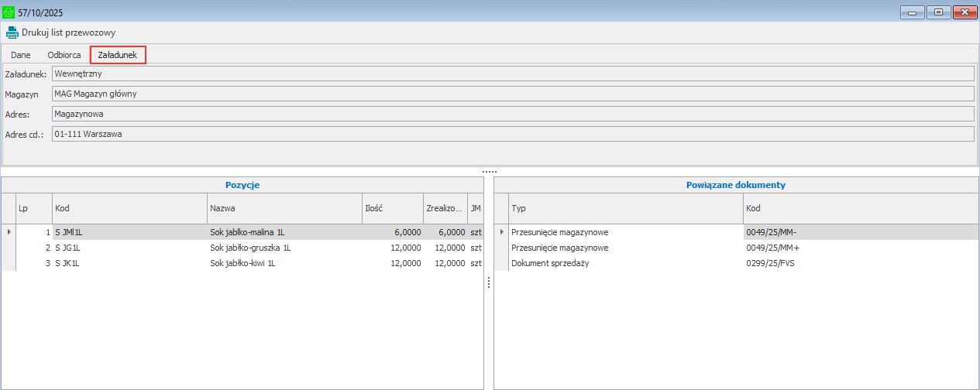Click the Magazyn field with MAG Magazyn główny
The height and width of the screenshot is (390, 980).
pos(511,94)
